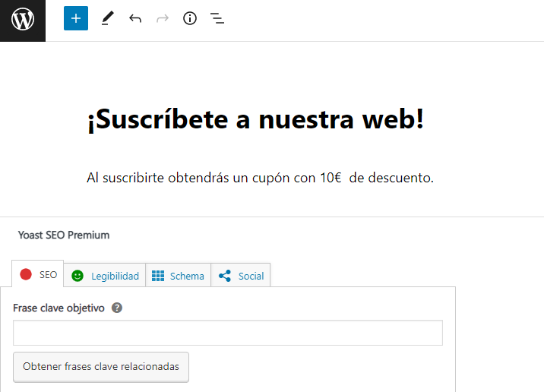Click the Schema grid icon
The height and width of the screenshot is (392, 544).
[x=158, y=276]
